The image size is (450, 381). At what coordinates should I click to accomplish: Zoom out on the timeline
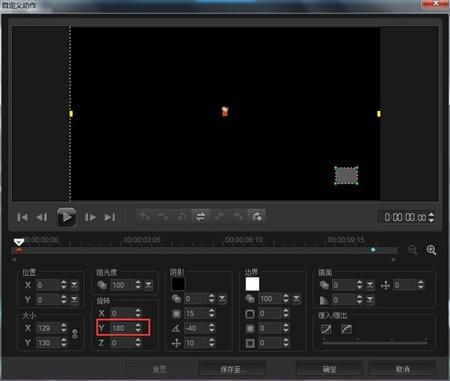[413, 250]
